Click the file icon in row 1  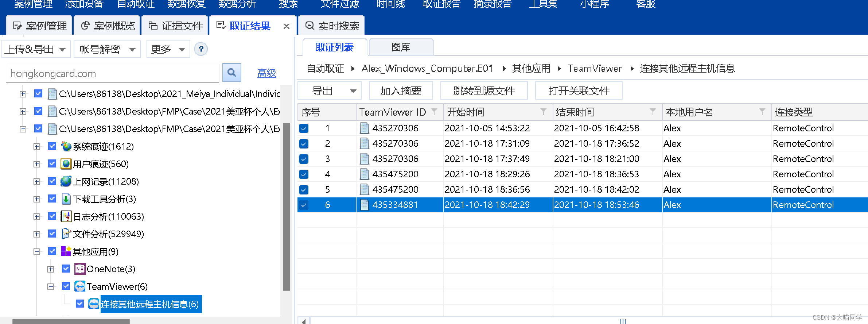[364, 128]
